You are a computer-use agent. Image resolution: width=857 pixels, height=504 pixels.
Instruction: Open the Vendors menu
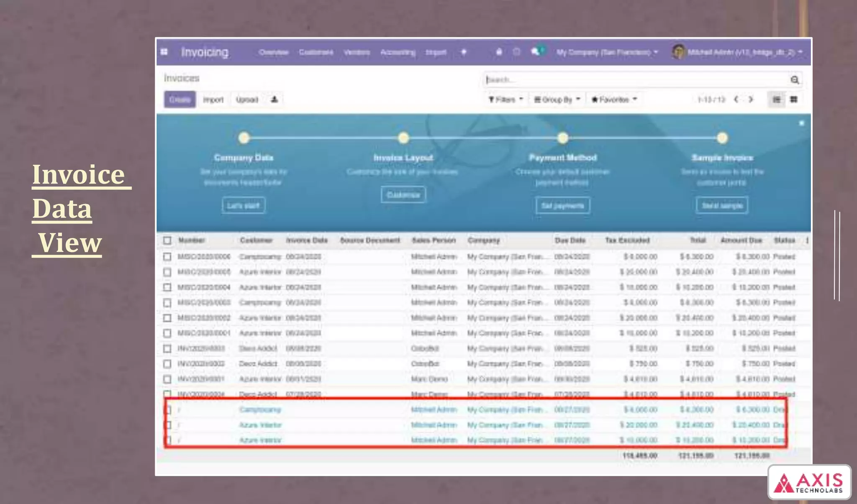pyautogui.click(x=357, y=52)
